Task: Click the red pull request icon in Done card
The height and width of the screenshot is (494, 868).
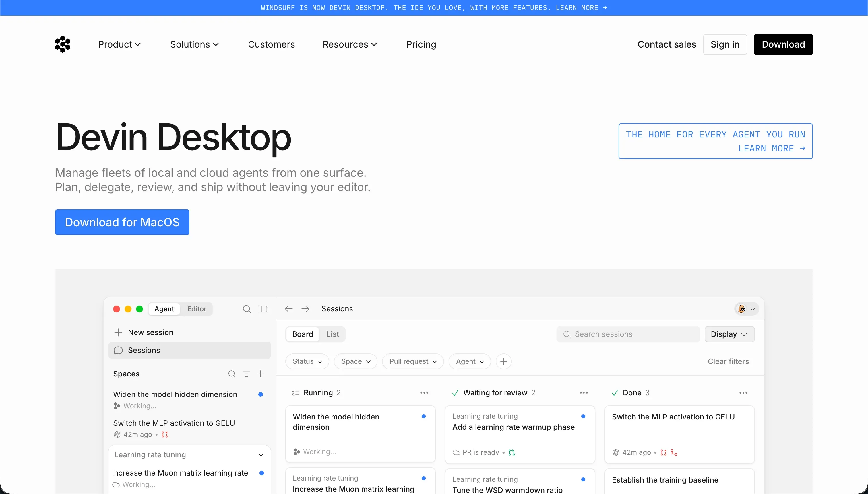Action: click(664, 452)
